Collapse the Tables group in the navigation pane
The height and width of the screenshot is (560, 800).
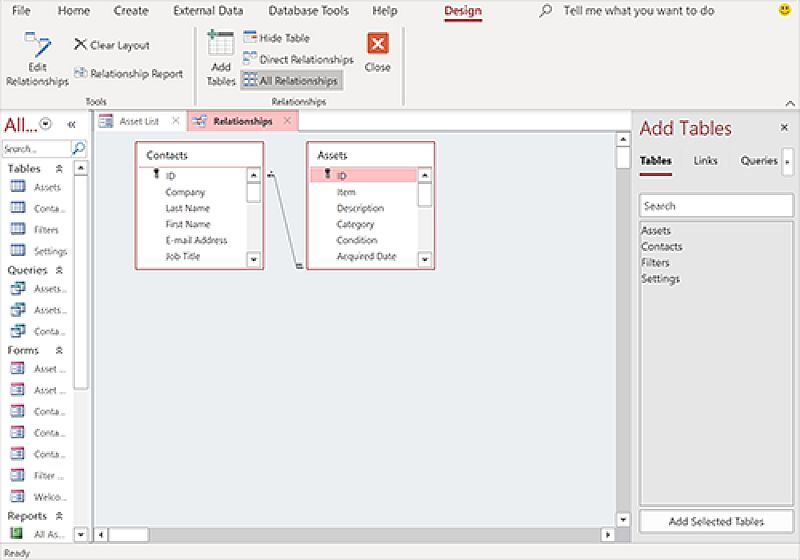click(x=59, y=169)
